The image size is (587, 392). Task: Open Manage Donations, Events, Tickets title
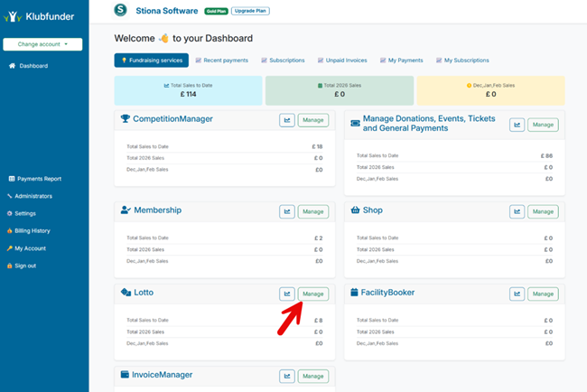(x=429, y=123)
